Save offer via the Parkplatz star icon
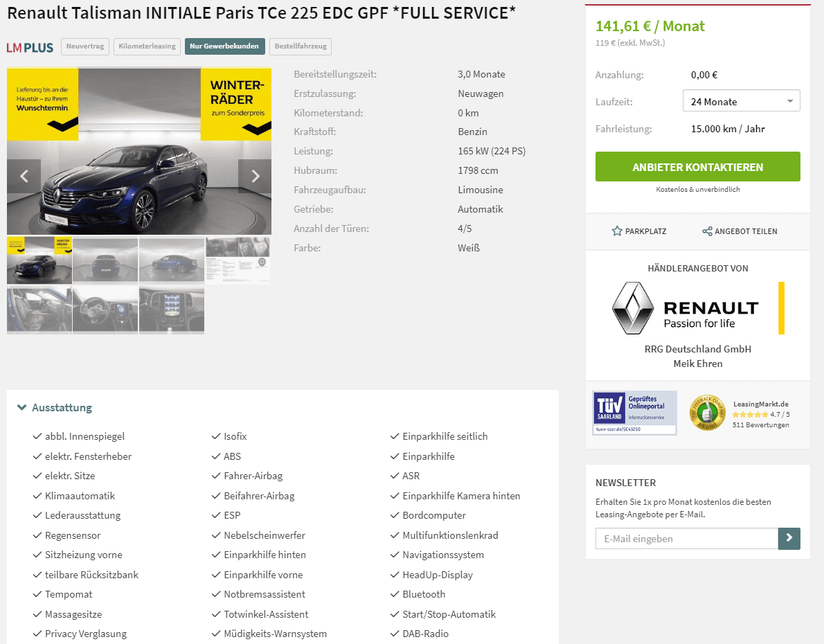The image size is (824, 644). pyautogui.click(x=617, y=231)
